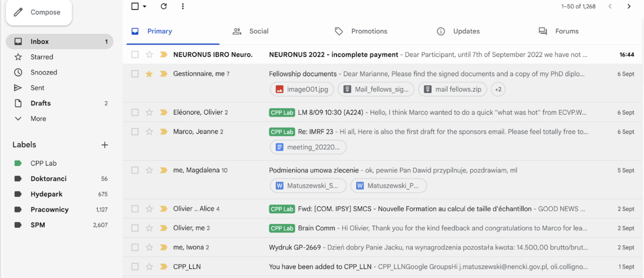Click the CPP Lab tag on Re: IMRF 23
Screen dimensions: 644x278
click(x=282, y=132)
